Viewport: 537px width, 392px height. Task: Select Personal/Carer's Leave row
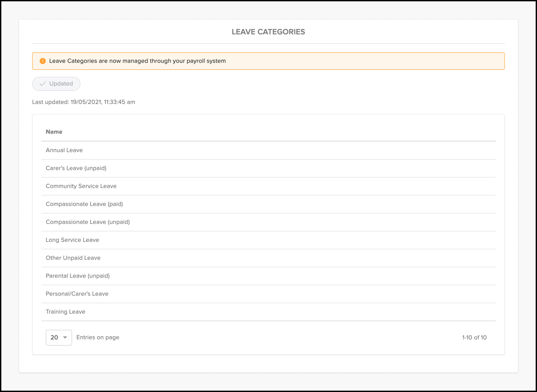point(77,294)
